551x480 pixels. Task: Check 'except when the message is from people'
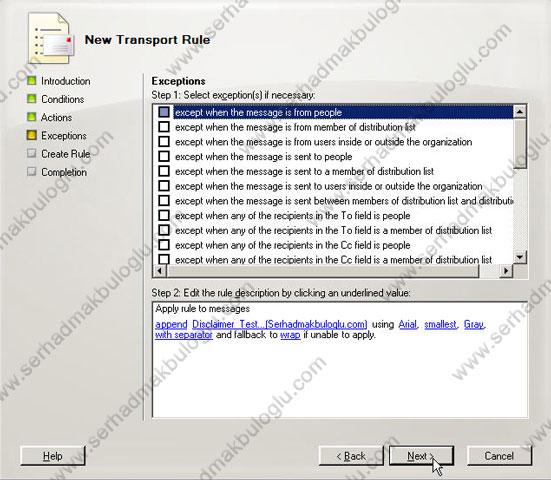pos(164,112)
